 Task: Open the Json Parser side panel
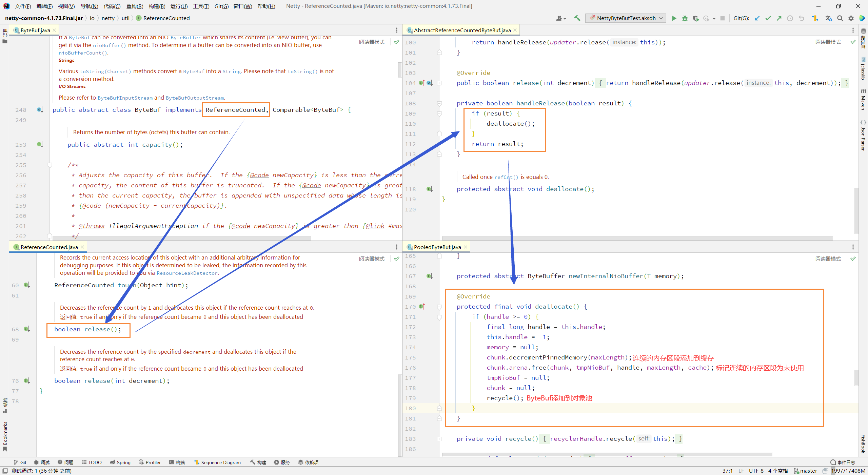tap(863, 135)
